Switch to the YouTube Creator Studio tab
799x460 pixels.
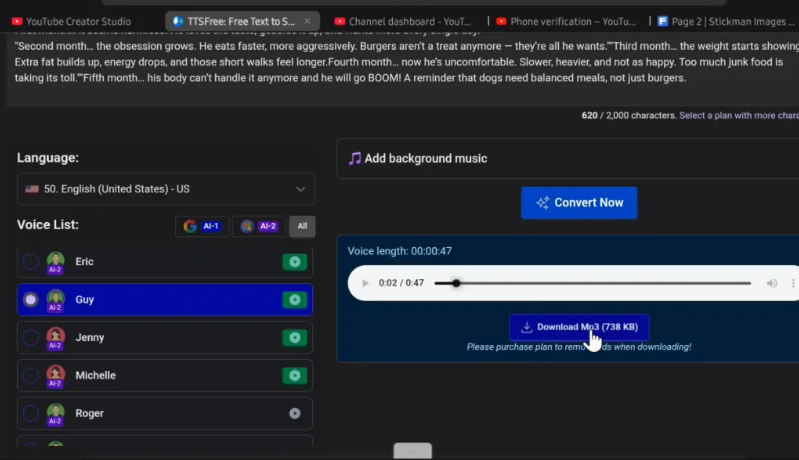[x=78, y=20]
